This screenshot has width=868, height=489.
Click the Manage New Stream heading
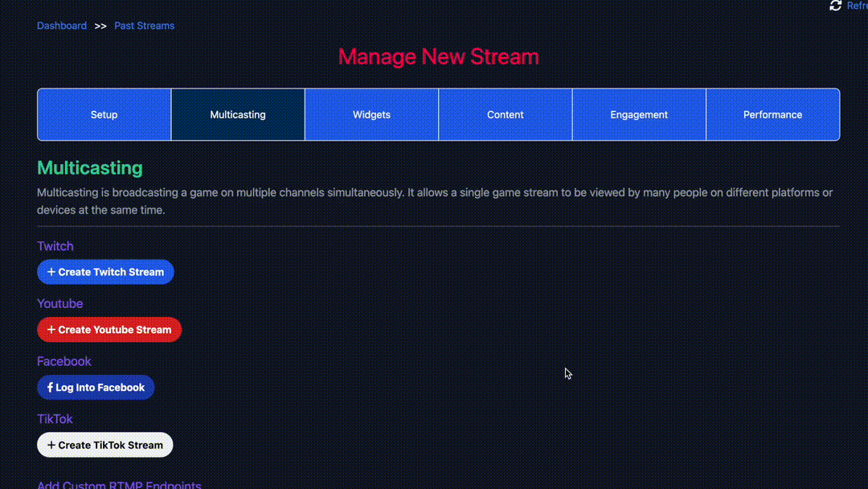438,56
